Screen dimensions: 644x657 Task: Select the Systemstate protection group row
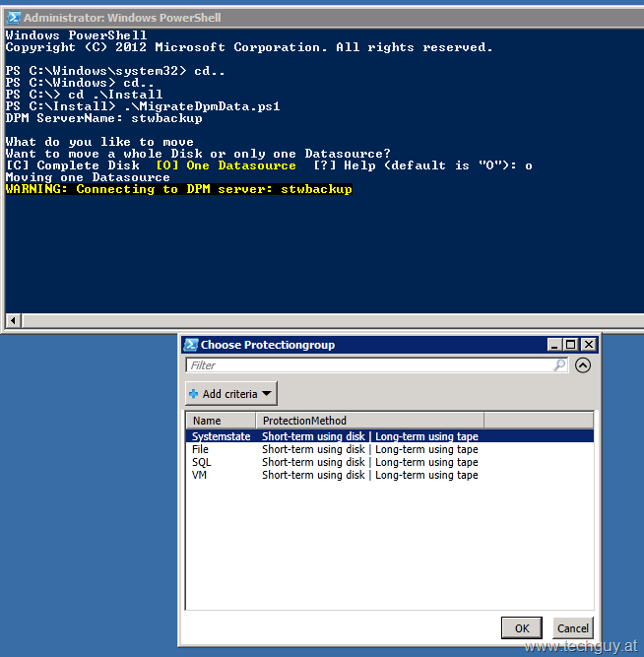tap(390, 436)
